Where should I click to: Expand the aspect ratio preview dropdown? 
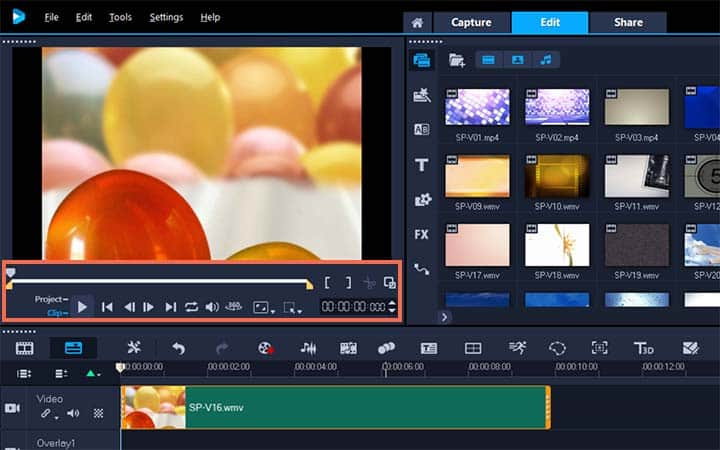pyautogui.click(x=264, y=308)
